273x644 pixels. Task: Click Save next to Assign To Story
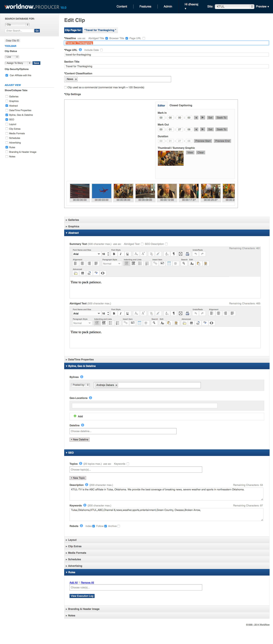point(36,63)
